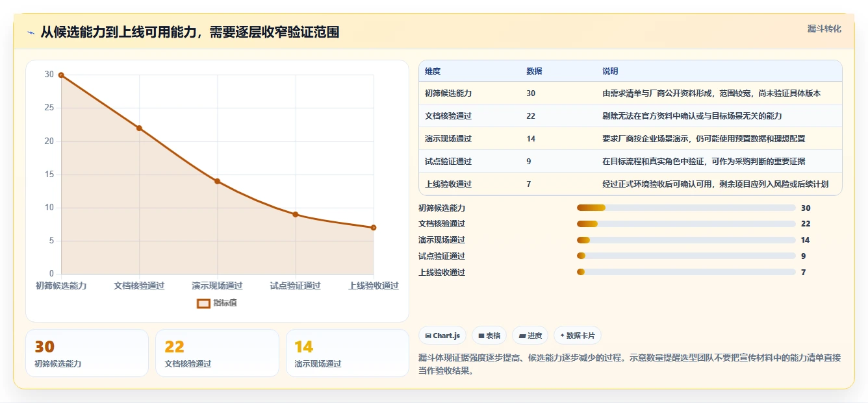This screenshot has width=868, height=403.
Task: Select the chart point at 初筛候选能力 (30)
Action: [x=61, y=75]
